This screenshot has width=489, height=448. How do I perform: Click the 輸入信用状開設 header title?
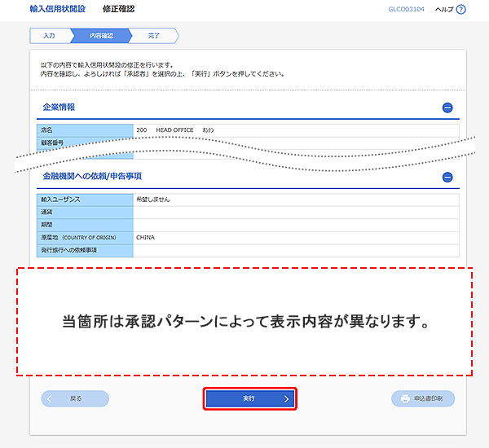tap(58, 9)
